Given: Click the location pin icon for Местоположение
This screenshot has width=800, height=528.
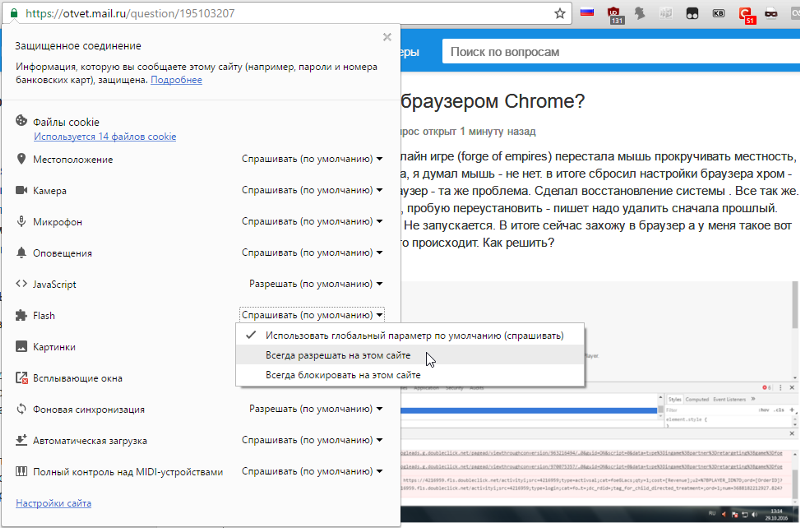Looking at the screenshot, I should coord(21,159).
